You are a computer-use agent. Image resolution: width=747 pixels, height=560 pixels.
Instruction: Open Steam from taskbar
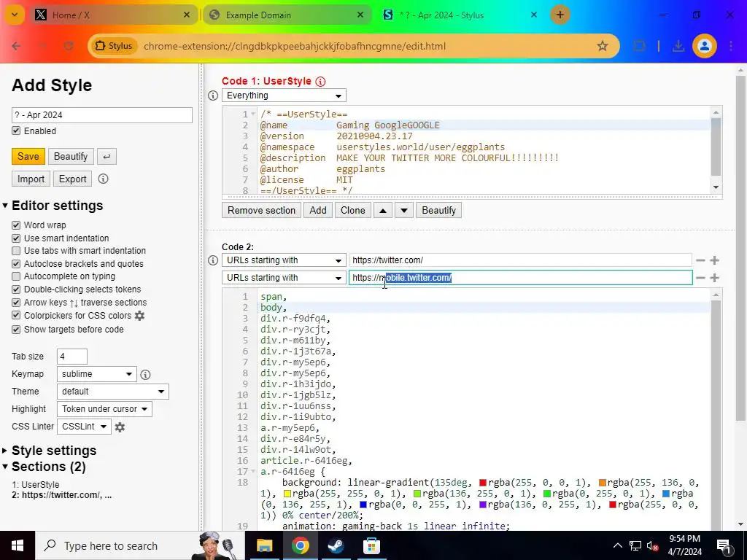coord(336,545)
